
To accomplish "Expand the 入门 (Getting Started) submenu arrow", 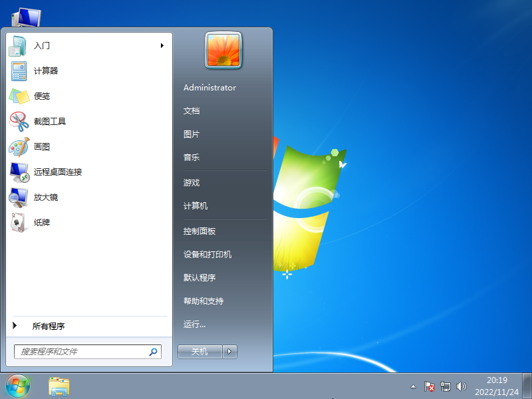I will [x=161, y=45].
